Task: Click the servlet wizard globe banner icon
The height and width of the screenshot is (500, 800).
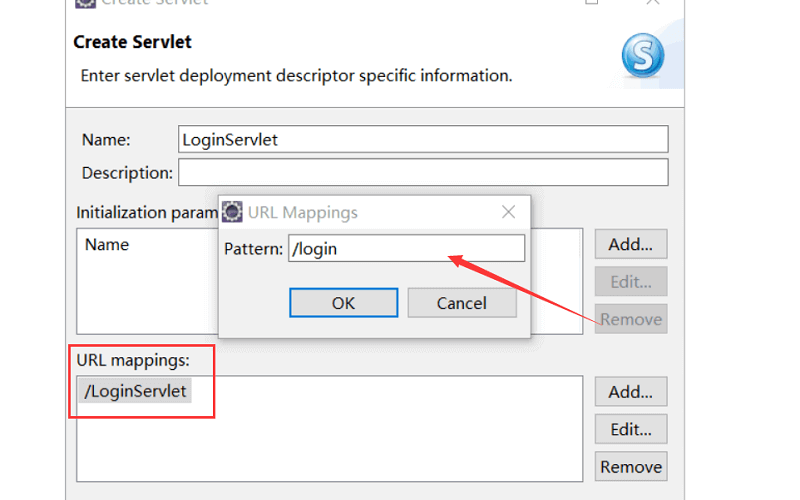Action: pos(642,58)
